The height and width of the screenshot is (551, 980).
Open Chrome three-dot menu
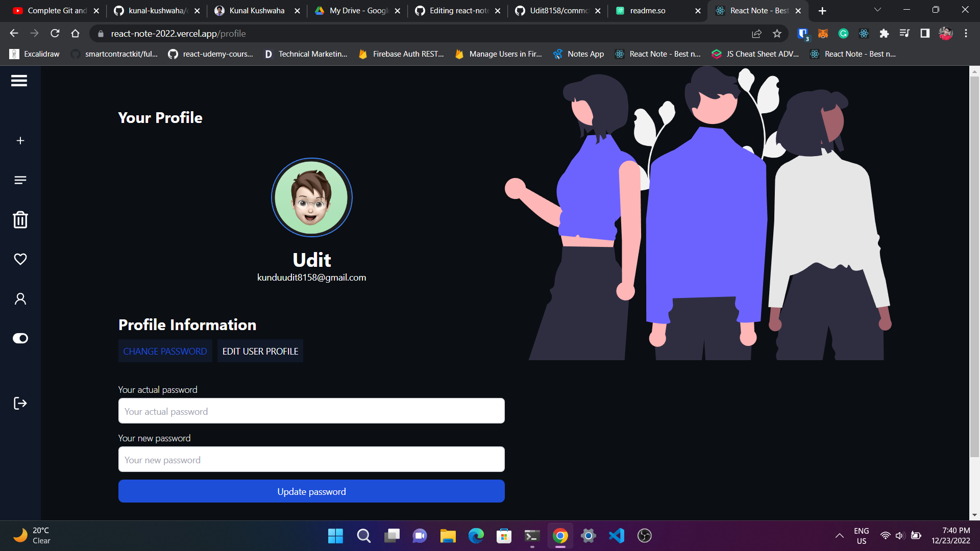[966, 34]
